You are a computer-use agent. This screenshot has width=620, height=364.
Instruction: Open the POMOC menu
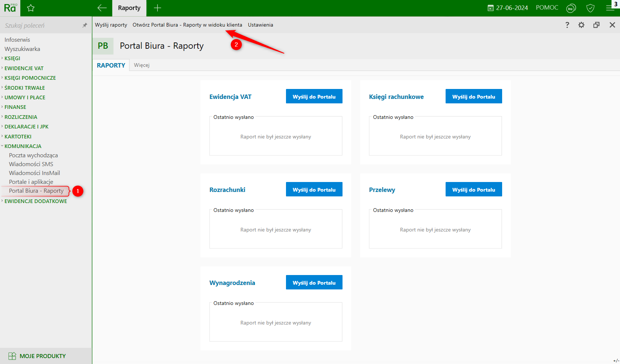(547, 8)
